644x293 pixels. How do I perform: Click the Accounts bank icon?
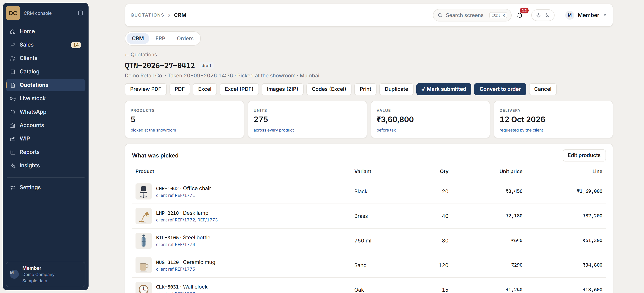coord(13,125)
